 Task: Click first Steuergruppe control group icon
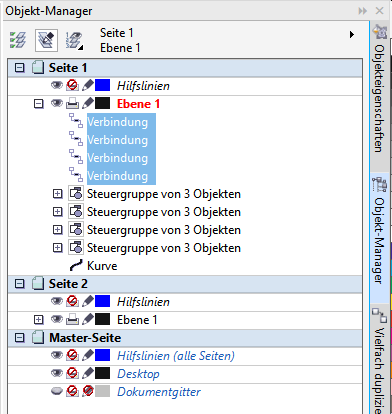coord(76,194)
